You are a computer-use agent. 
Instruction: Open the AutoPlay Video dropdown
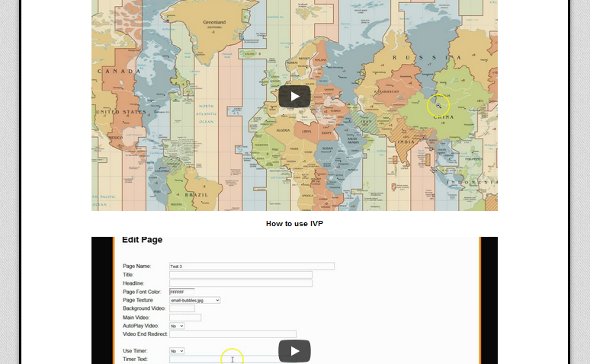click(177, 326)
